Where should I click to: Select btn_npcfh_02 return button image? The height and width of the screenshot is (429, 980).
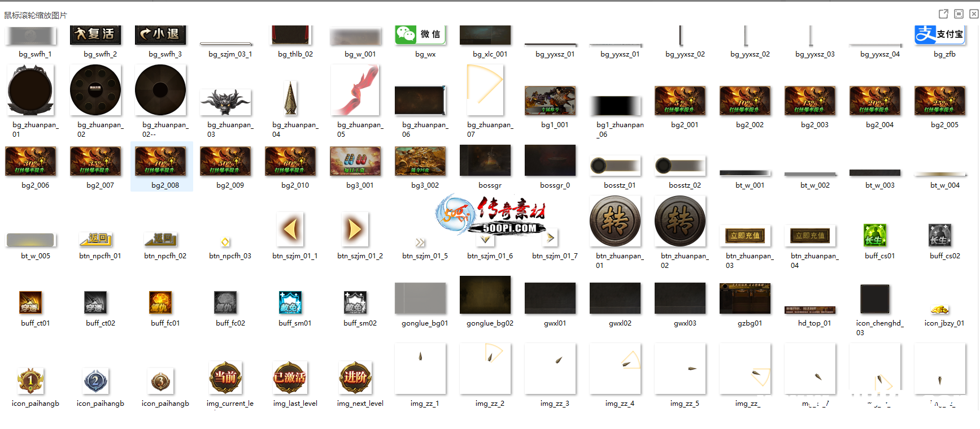(x=160, y=239)
